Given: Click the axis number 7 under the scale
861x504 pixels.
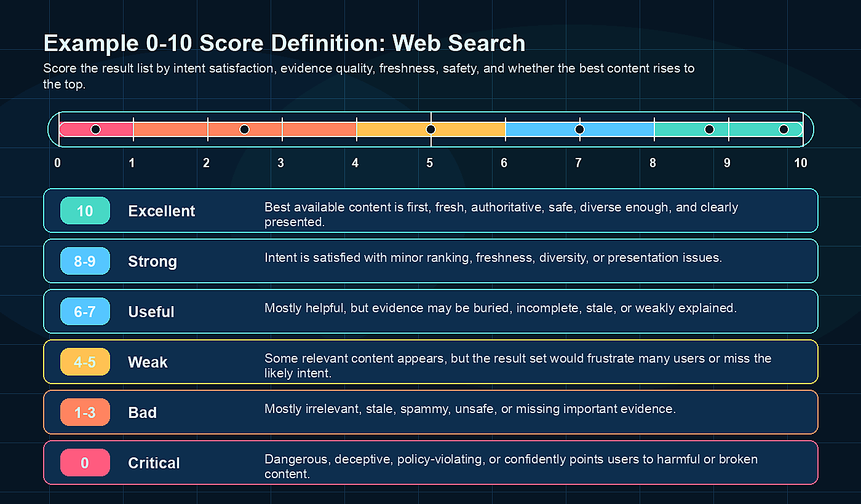Looking at the screenshot, I should tap(579, 163).
